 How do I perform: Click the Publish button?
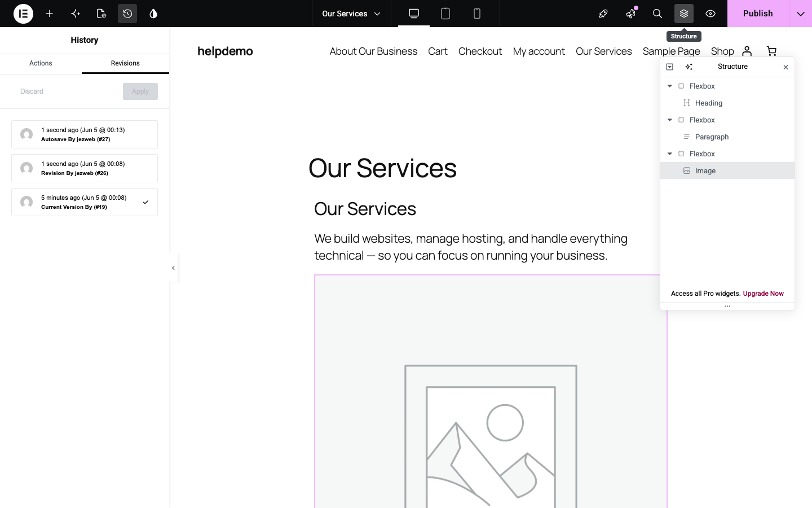[758, 14]
